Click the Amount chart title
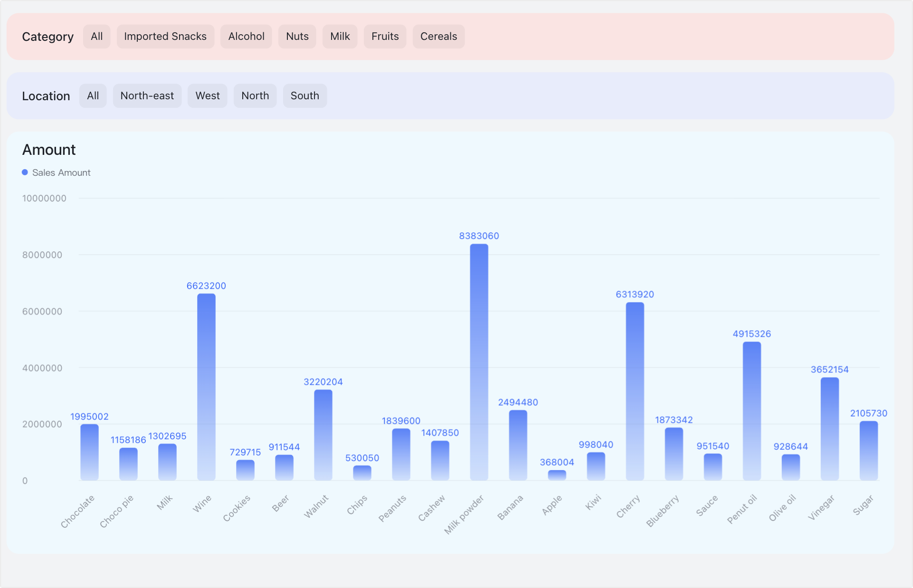This screenshot has width=913, height=588. point(49,150)
